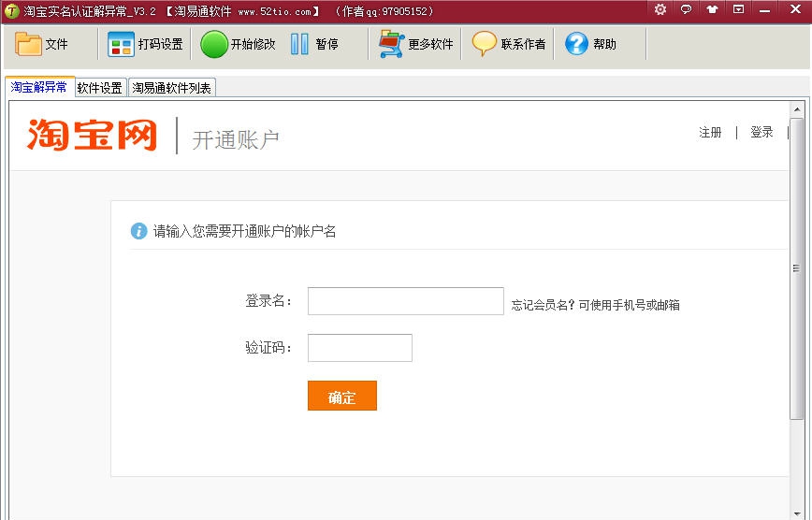Click the app logo icon in title bar

11,11
